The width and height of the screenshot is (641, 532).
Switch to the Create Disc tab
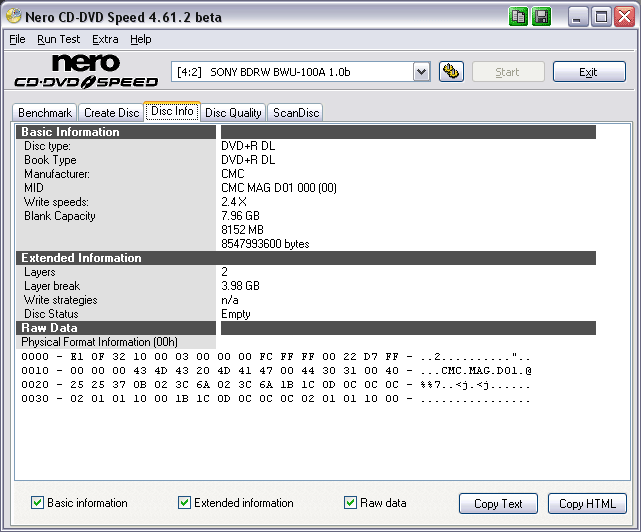pos(112,112)
